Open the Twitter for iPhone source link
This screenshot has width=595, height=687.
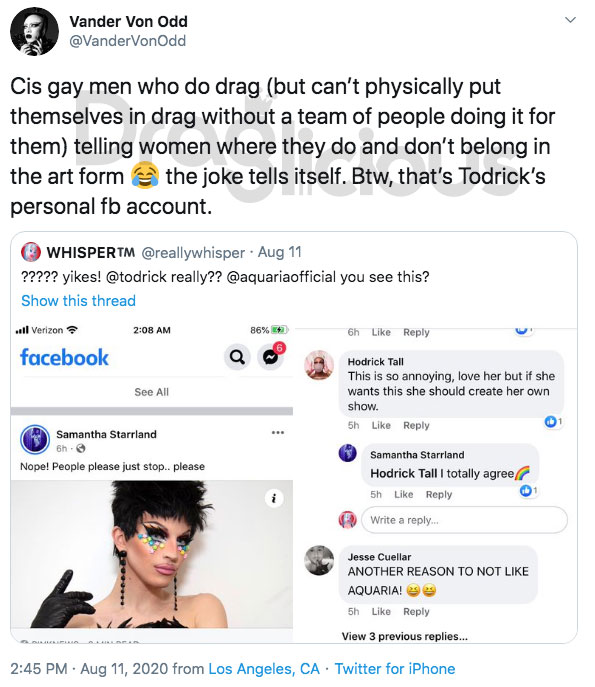click(395, 669)
